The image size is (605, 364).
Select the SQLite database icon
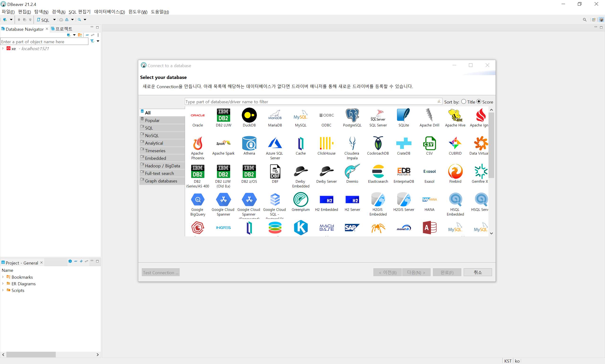[x=403, y=116]
